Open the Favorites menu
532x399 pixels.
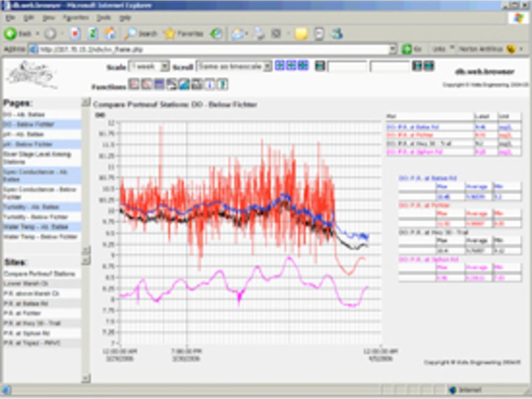click(75, 18)
